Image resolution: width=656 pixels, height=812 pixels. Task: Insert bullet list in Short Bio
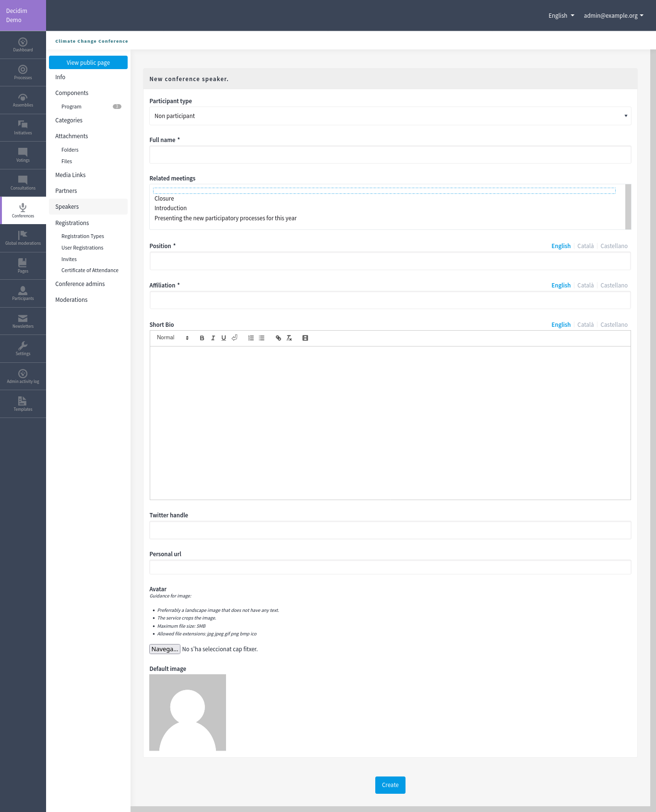coord(262,338)
